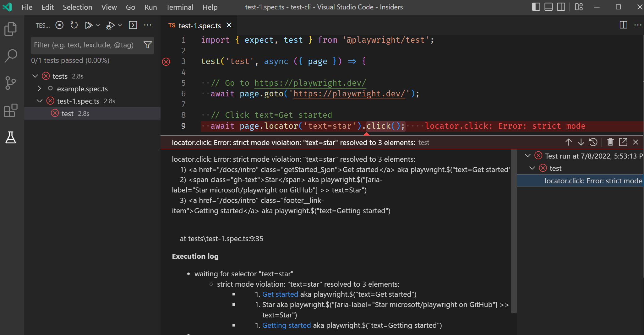Select the test-1.spec.ts editor tab
This screenshot has width=644, height=335.
pyautogui.click(x=199, y=25)
